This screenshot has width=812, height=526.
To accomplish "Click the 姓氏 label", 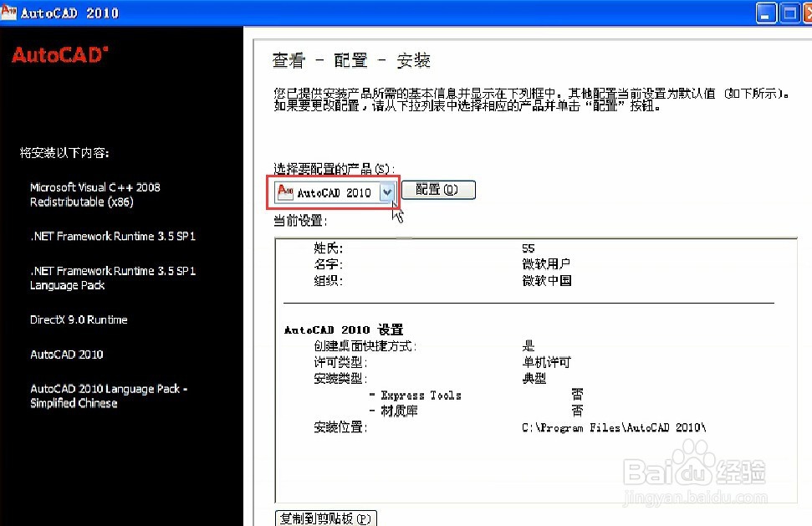I will coord(329,248).
